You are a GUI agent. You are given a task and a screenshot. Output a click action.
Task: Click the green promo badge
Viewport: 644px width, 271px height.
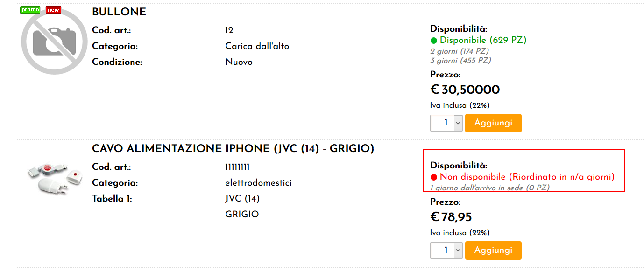[30, 10]
